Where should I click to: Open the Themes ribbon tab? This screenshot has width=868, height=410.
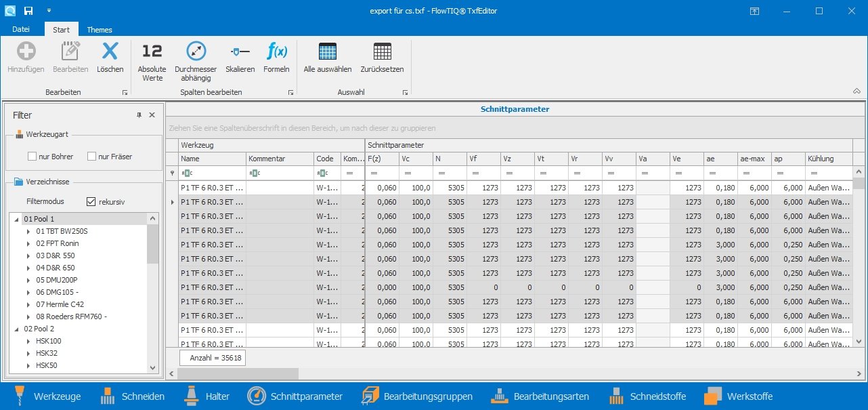click(100, 30)
